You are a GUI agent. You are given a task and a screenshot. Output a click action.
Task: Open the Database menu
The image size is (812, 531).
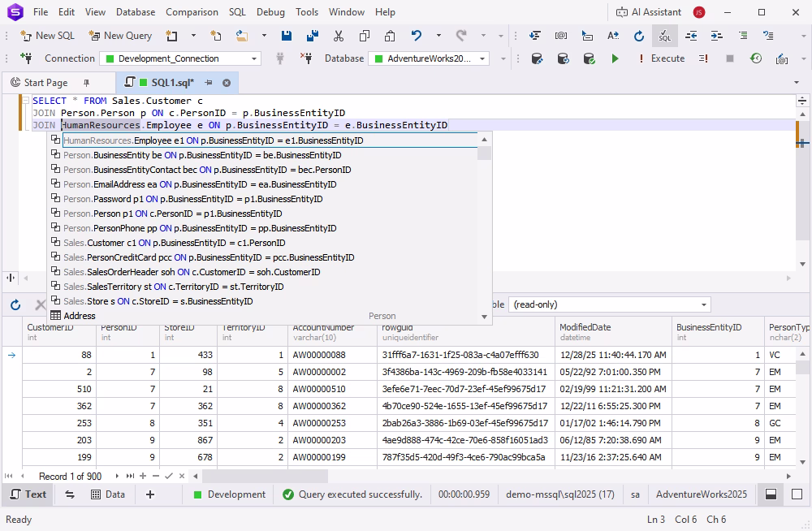coord(135,12)
